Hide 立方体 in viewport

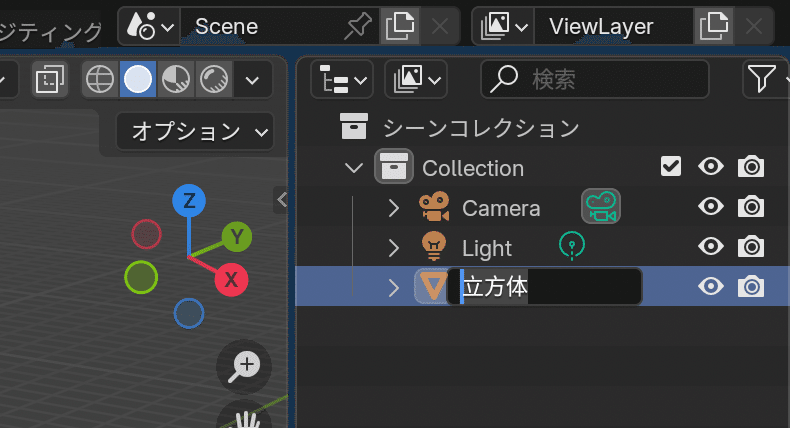coord(711,286)
